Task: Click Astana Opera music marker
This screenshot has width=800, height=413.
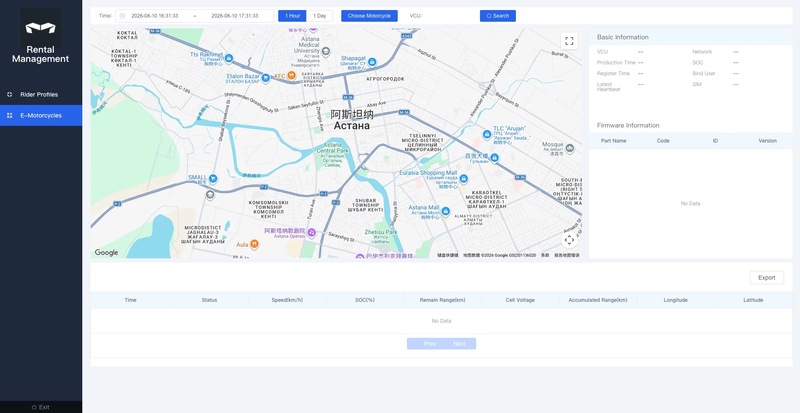Action: tap(311, 233)
